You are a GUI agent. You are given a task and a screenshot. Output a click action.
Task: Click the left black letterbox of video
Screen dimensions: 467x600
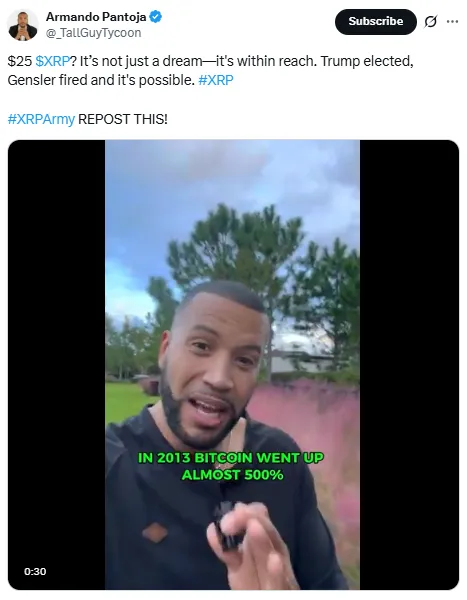57,364
